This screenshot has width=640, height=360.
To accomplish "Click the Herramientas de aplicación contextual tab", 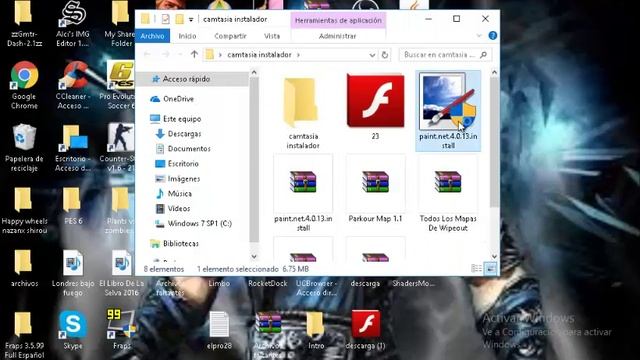I will pyautogui.click(x=338, y=20).
